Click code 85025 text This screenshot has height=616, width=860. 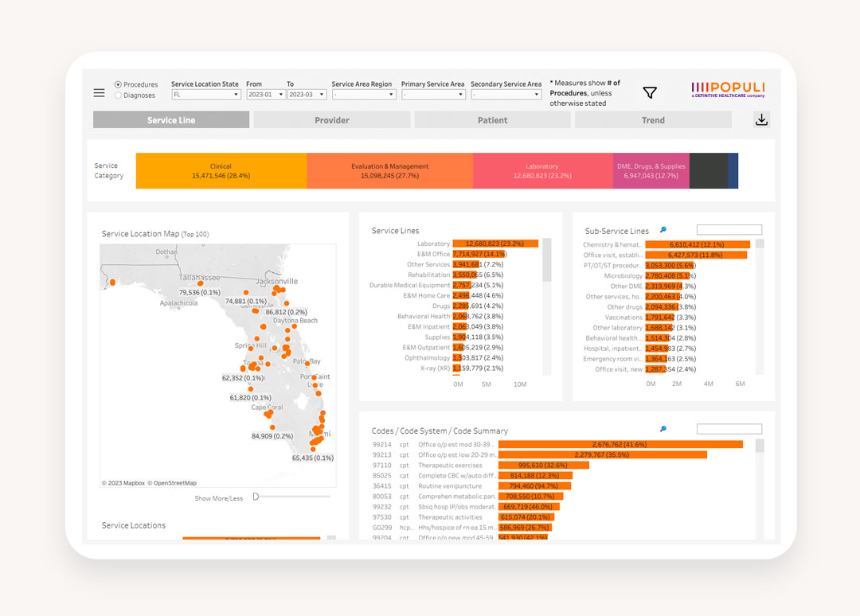(x=381, y=476)
